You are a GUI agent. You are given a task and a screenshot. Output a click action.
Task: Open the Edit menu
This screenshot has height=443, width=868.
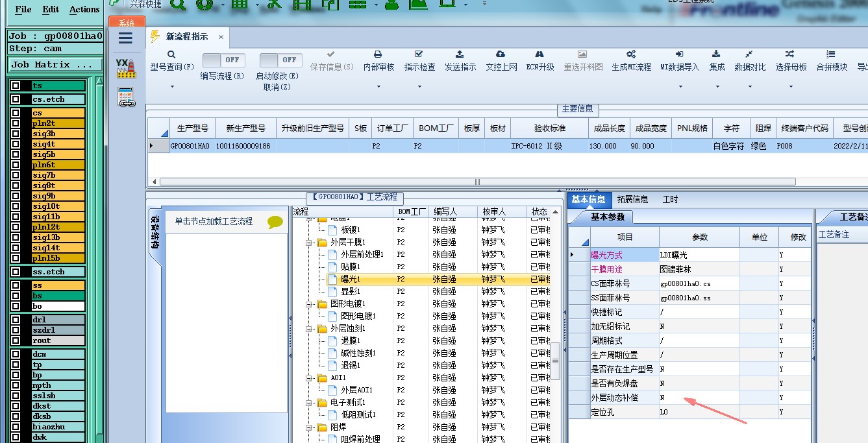(x=51, y=10)
